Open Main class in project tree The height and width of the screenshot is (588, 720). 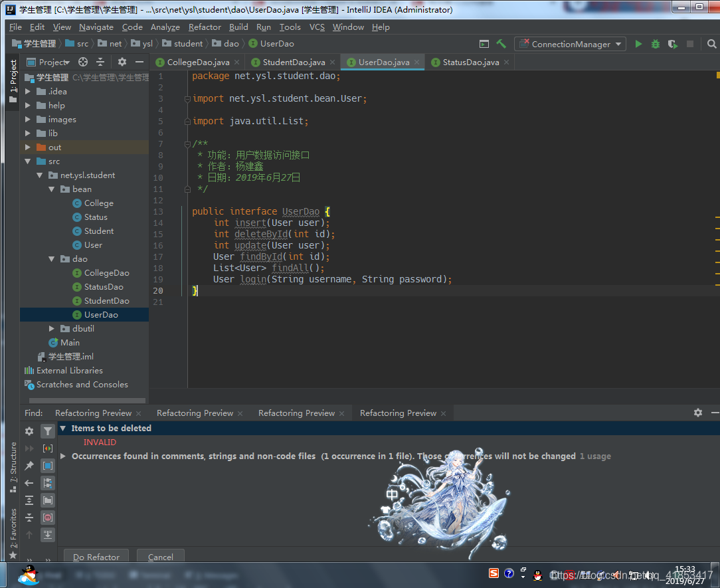[x=70, y=343]
